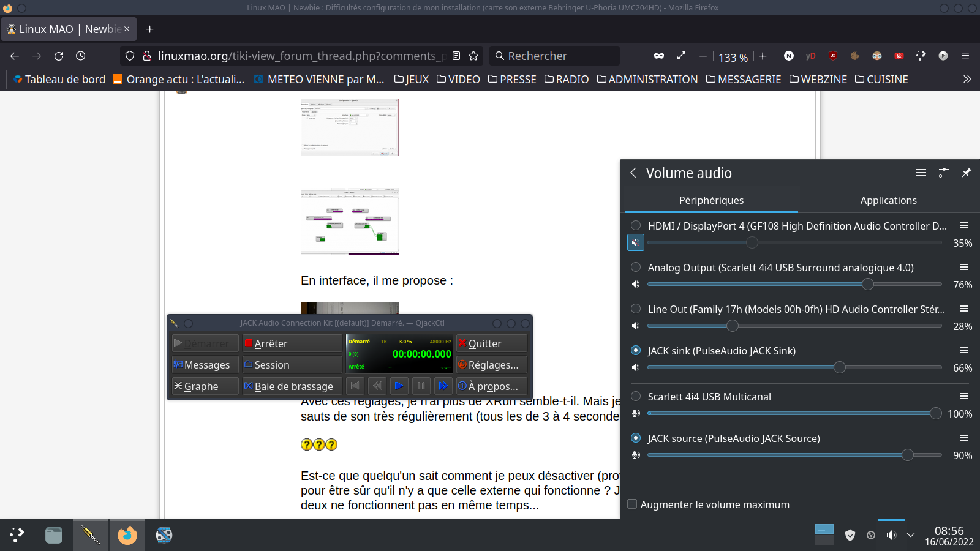Viewport: 980px width, 551px height.
Task: Open Graphe in QjackCtl
Action: coord(205,386)
